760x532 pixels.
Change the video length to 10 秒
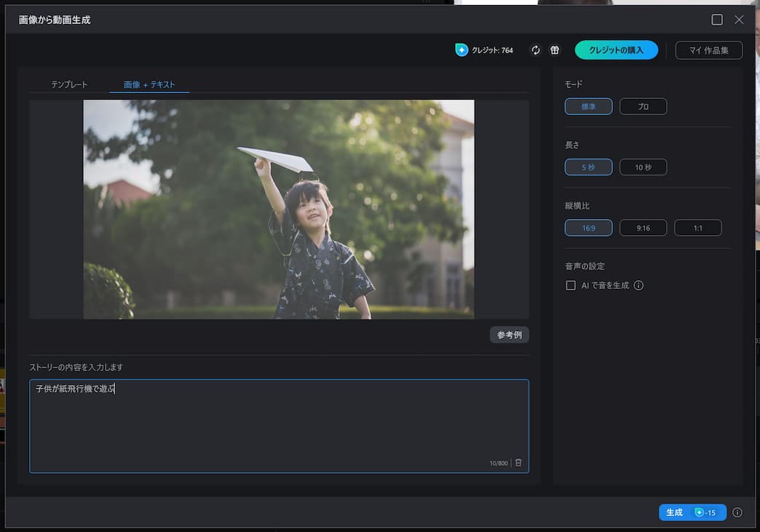(642, 167)
